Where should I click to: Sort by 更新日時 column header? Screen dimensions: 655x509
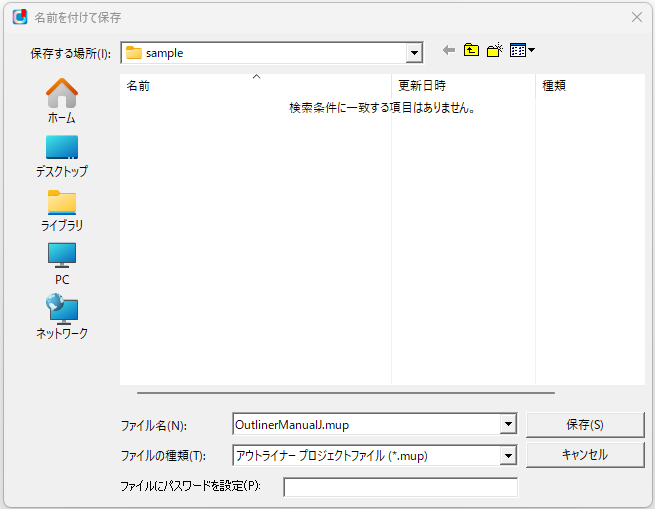464,86
